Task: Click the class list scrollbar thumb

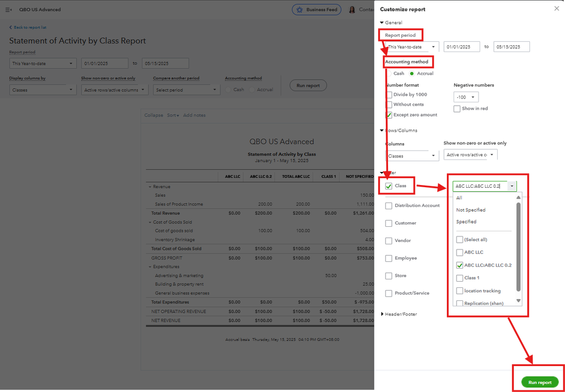Action: point(519,247)
